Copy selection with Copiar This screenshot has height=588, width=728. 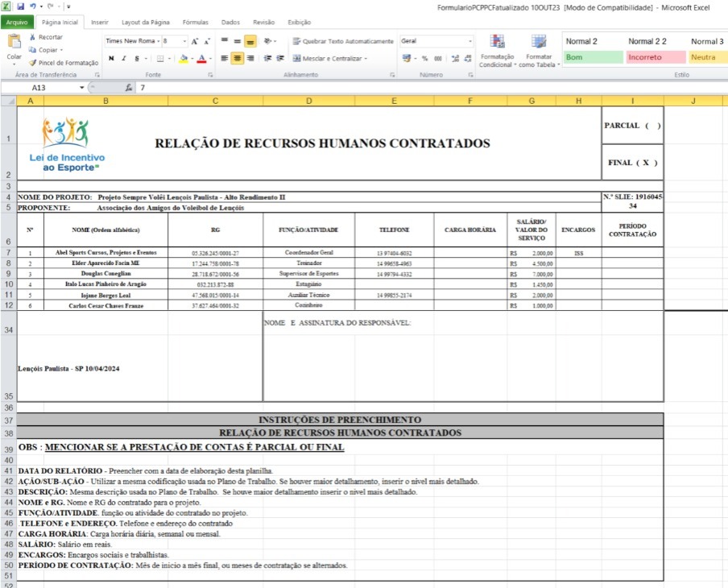pos(45,50)
